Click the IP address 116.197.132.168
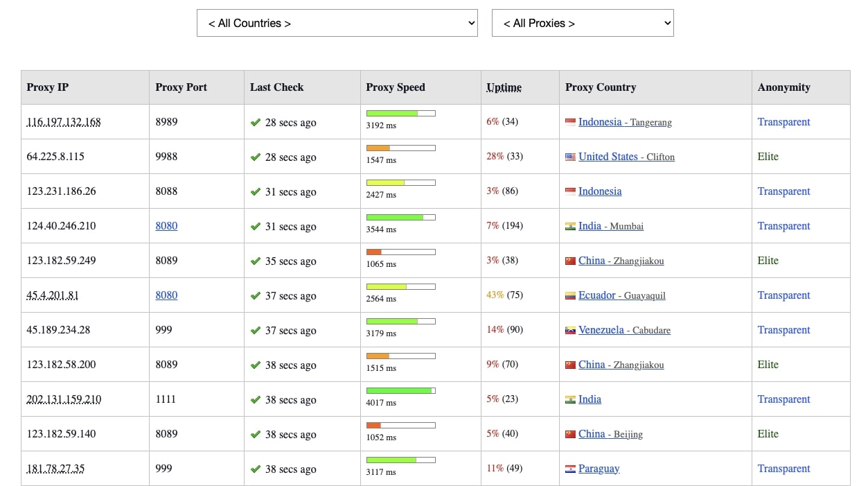868x486 pixels. [x=63, y=121]
